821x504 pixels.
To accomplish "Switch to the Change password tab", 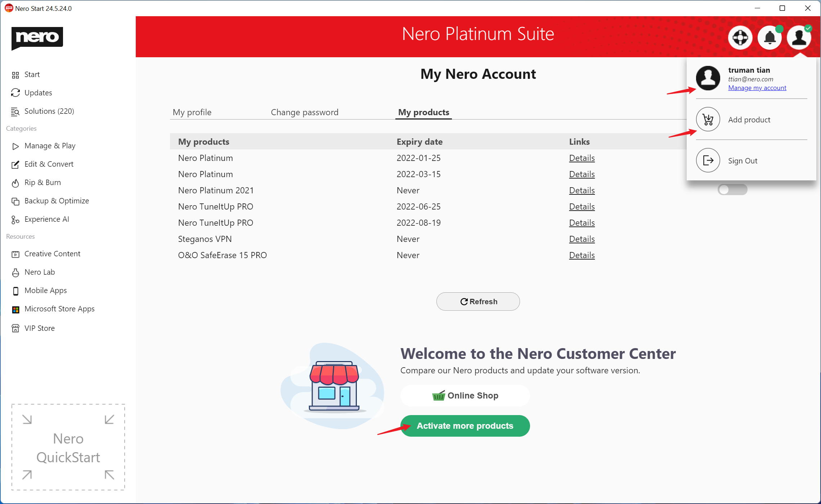I will coord(304,112).
